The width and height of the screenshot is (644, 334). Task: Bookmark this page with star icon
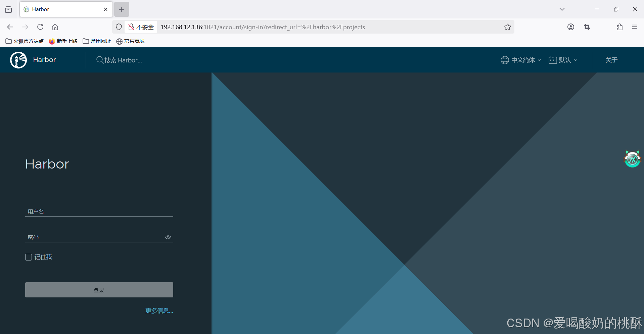coord(508,27)
